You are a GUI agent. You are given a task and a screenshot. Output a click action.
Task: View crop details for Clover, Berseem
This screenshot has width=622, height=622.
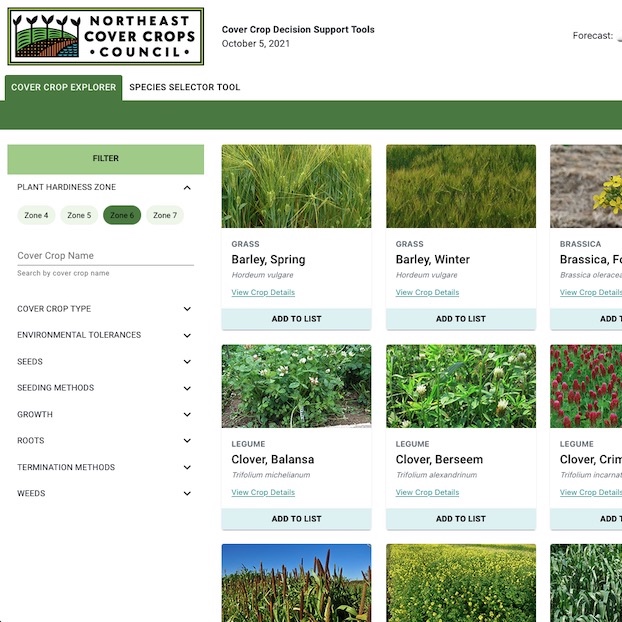point(427,492)
